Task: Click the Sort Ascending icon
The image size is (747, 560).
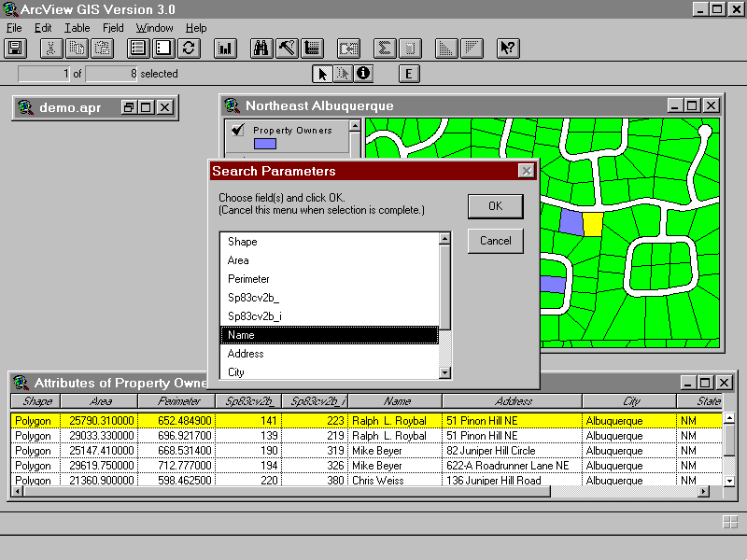Action: pyautogui.click(x=446, y=49)
